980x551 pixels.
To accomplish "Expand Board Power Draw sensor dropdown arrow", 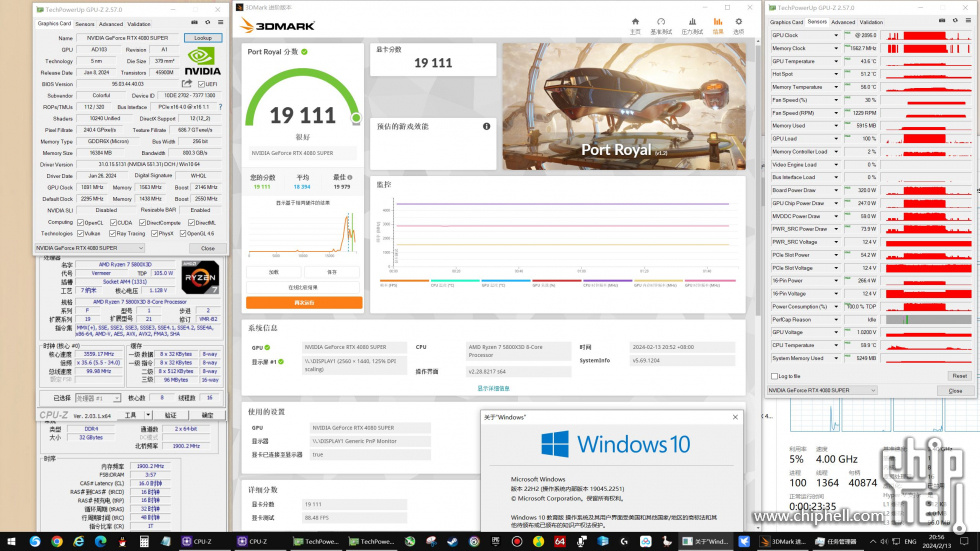I will coord(836,190).
